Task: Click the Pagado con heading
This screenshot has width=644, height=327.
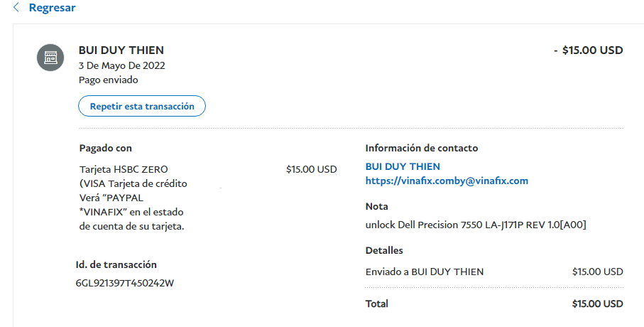Action: coord(106,148)
